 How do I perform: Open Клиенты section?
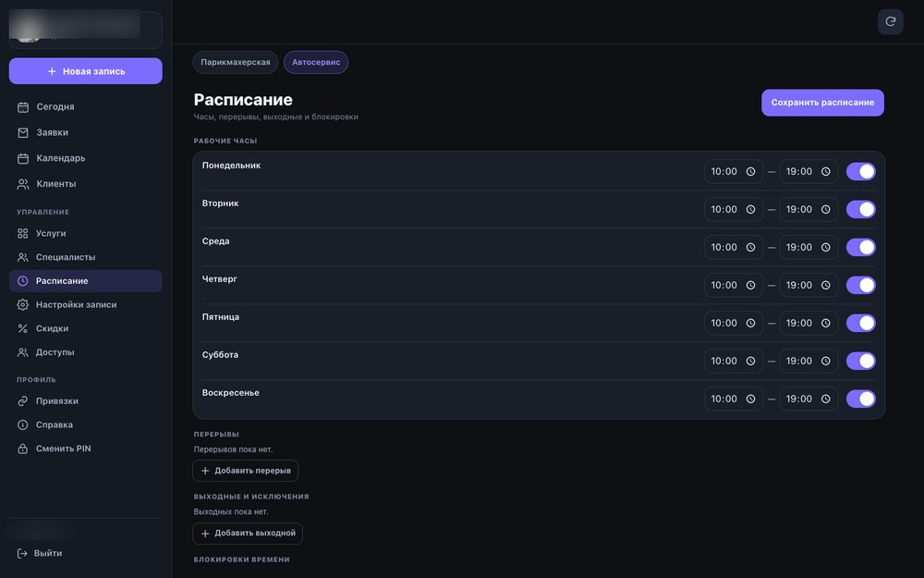pyautogui.click(x=85, y=184)
